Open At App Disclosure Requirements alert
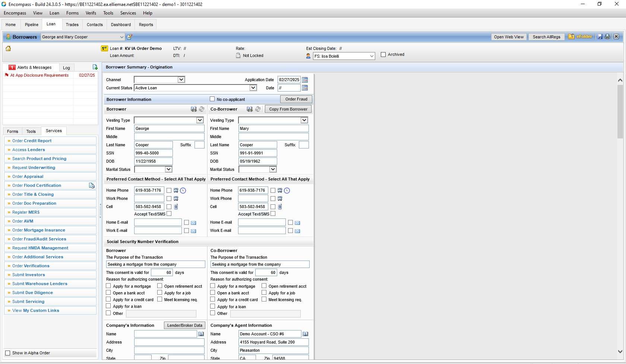Screen dimensions: 626x364 (39, 75)
